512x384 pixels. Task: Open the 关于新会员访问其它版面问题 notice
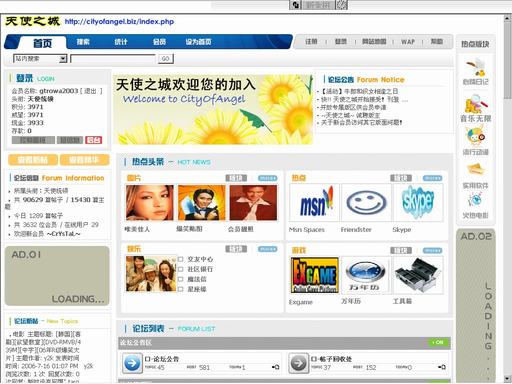(361, 123)
